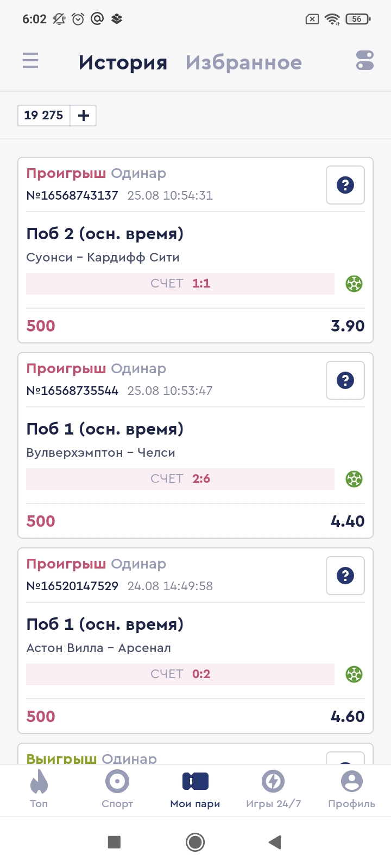Screen dimensions: 391x868
Task: Tap the plus button to add balance
Action: (x=84, y=116)
